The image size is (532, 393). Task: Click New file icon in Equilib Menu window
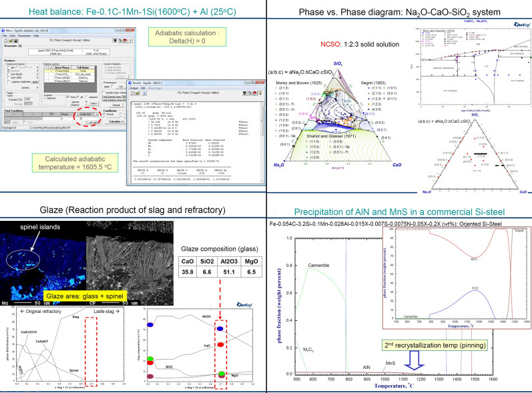pos(5,40)
